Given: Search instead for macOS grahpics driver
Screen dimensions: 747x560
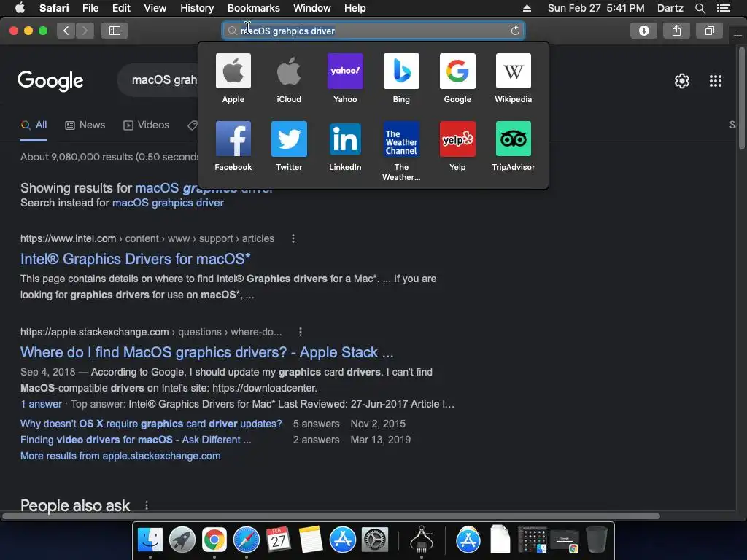Looking at the screenshot, I should pos(168,203).
